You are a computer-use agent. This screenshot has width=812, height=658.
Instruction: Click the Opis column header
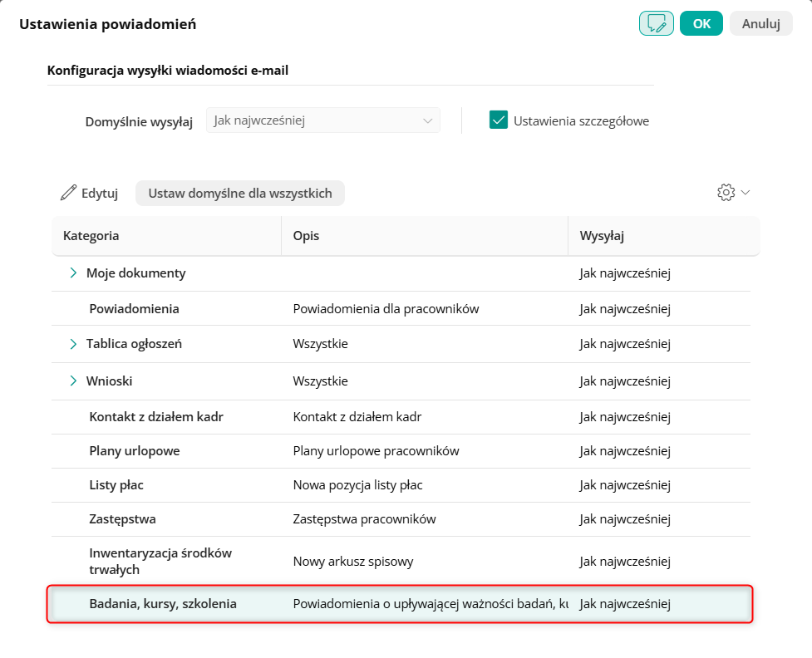(x=307, y=236)
